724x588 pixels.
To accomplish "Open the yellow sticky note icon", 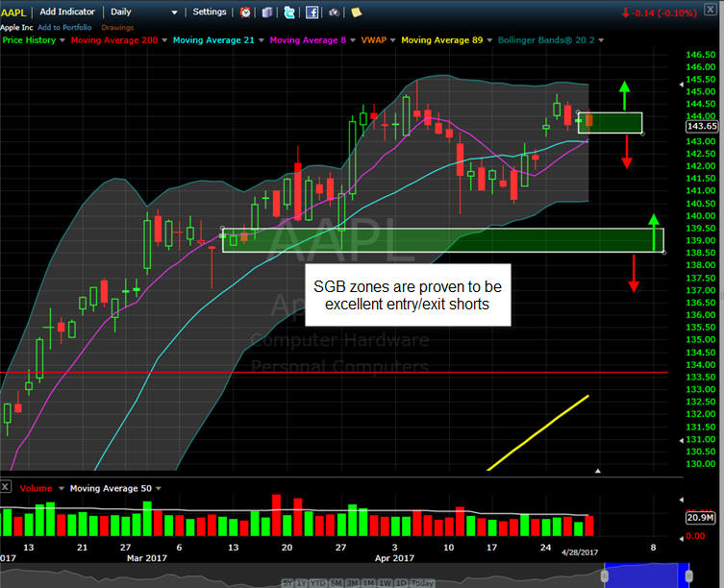I will (x=356, y=12).
